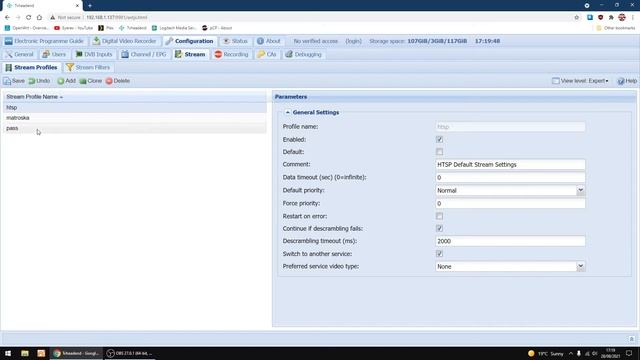Click the login link
The height and width of the screenshot is (360, 640).
click(x=353, y=41)
